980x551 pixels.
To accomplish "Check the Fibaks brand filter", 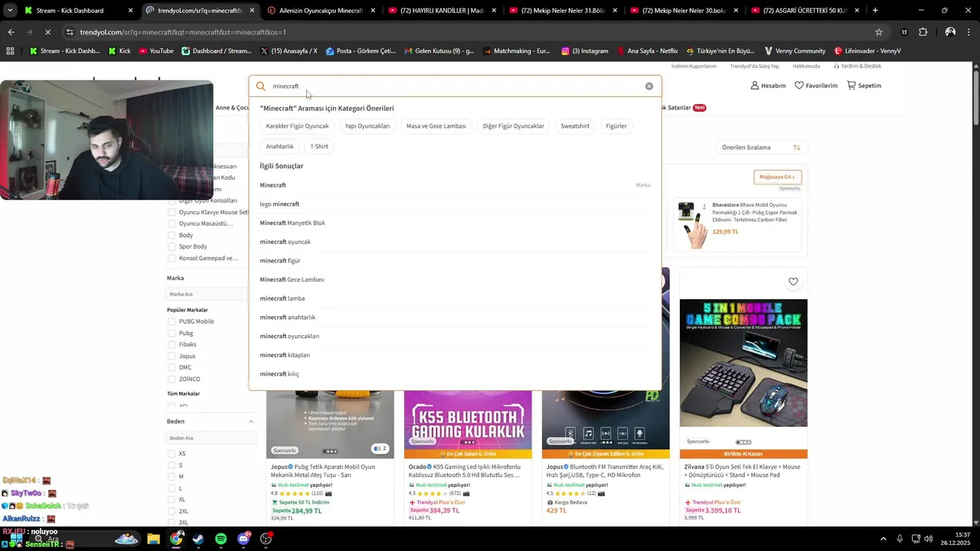I will pos(171,344).
